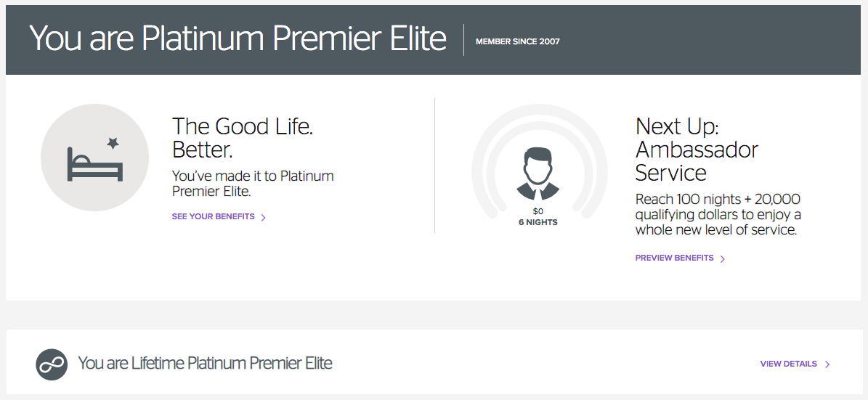Click the Member Since 2007 label
Screen dimensions: 868x400
[x=517, y=41]
